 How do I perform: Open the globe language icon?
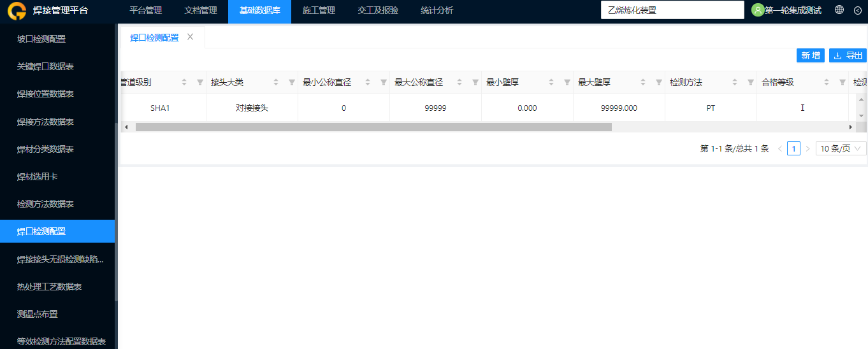pos(839,10)
